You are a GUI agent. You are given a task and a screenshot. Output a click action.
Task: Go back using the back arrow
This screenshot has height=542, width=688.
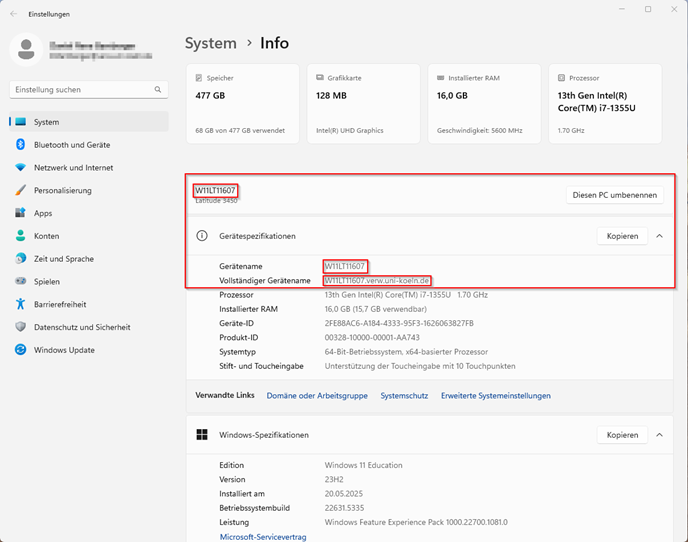click(14, 14)
